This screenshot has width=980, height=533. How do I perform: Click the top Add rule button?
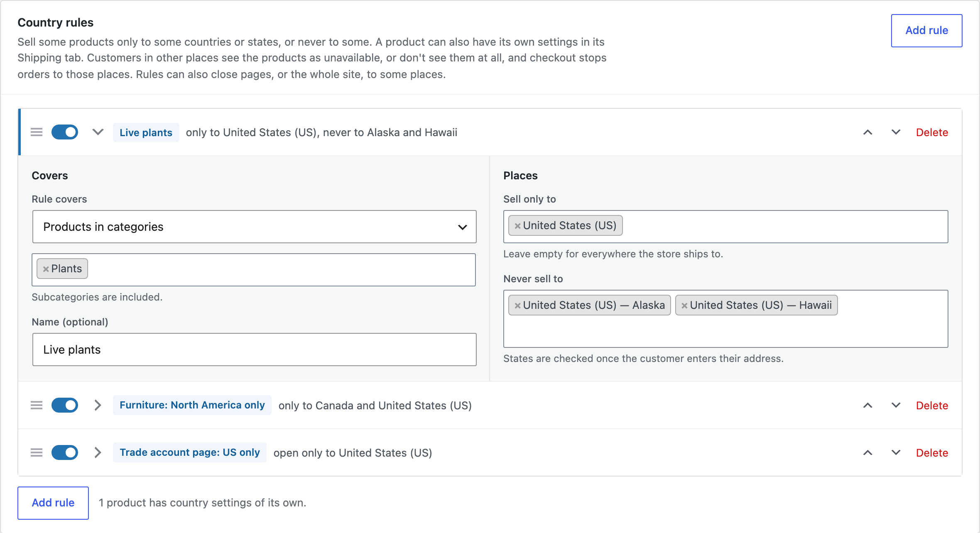click(926, 31)
